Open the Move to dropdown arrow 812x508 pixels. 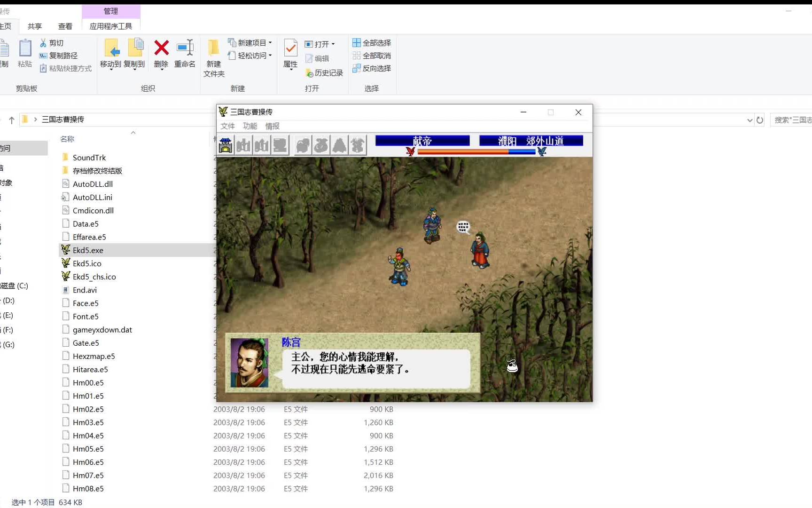(x=111, y=70)
